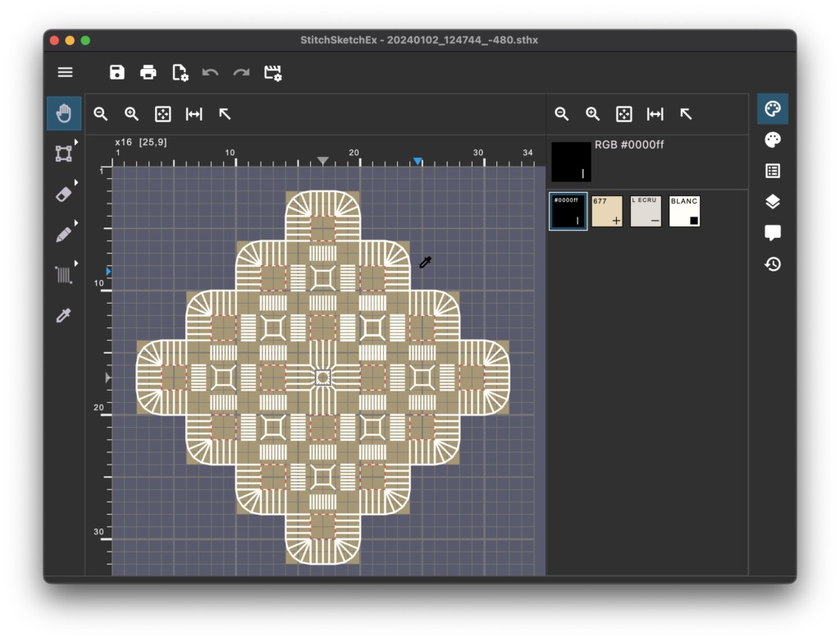Image resolution: width=840 pixels, height=641 pixels.
Task: Click the Print icon
Action: (148, 72)
